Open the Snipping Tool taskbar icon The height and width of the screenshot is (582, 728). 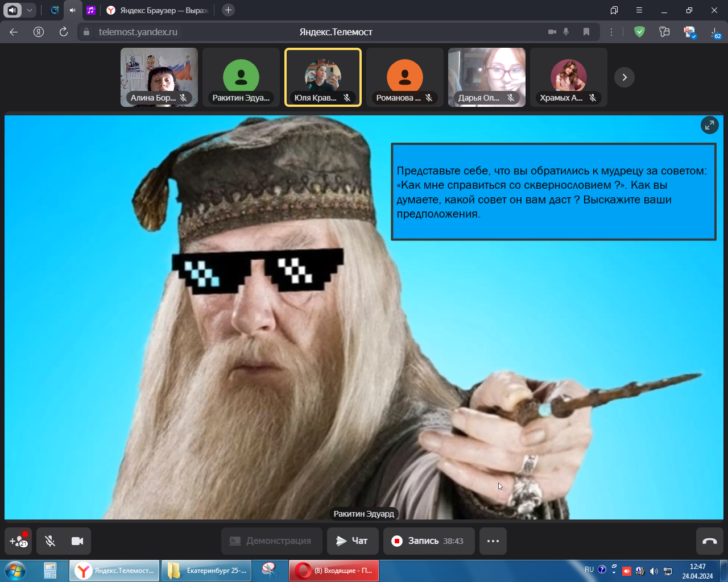(x=270, y=571)
